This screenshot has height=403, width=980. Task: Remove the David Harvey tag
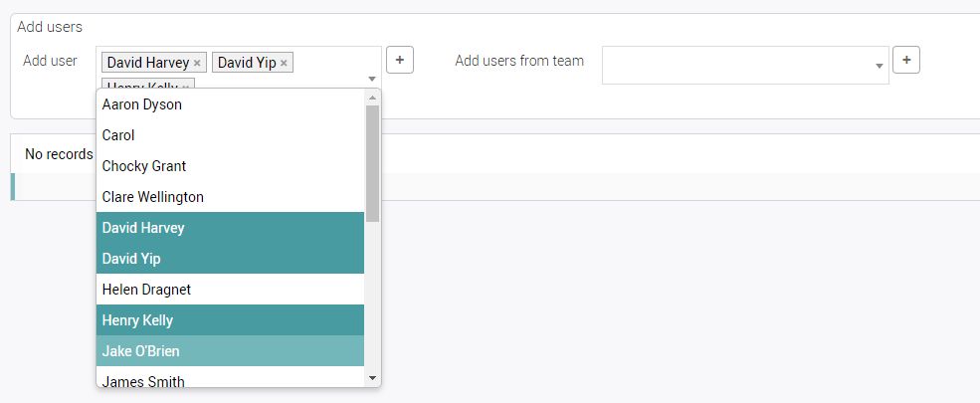pyautogui.click(x=197, y=64)
